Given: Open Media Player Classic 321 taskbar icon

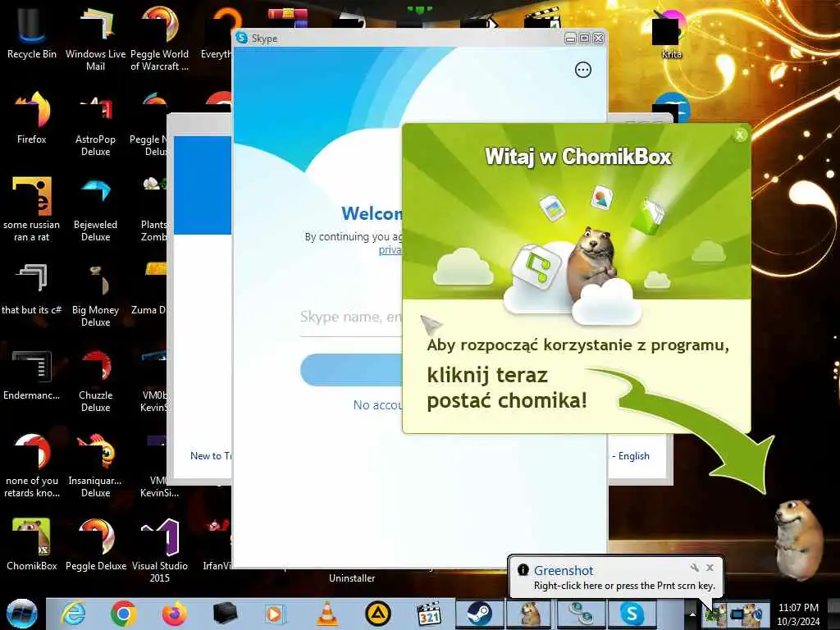Looking at the screenshot, I should click(x=428, y=614).
